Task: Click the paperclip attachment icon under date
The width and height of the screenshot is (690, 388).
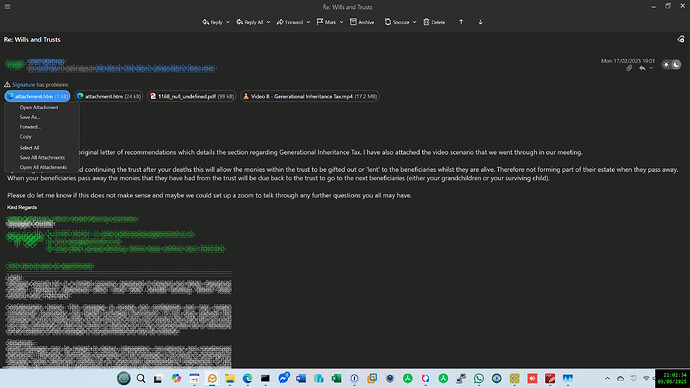Action: tap(629, 68)
